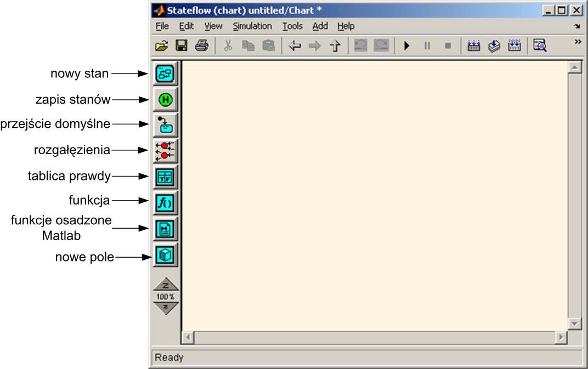Click the Redo toolbar icon
This screenshot has height=369, width=588.
381,46
